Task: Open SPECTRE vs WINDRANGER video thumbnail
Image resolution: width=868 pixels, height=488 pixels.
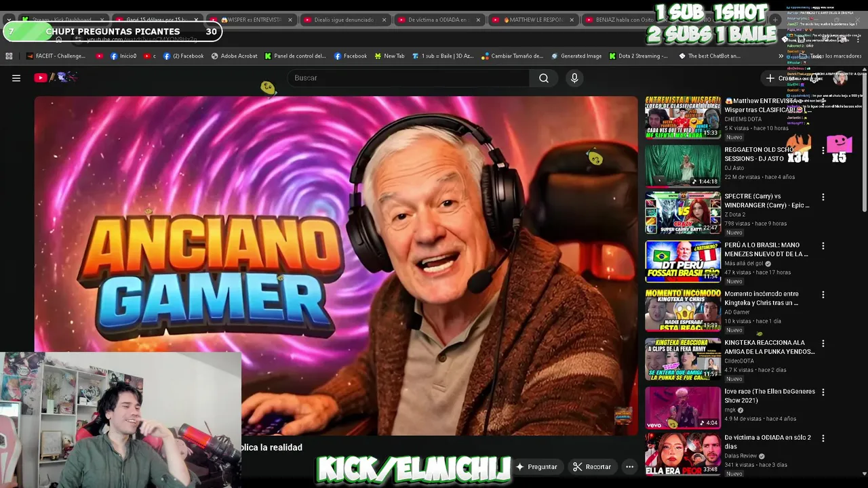Action: tap(683, 213)
